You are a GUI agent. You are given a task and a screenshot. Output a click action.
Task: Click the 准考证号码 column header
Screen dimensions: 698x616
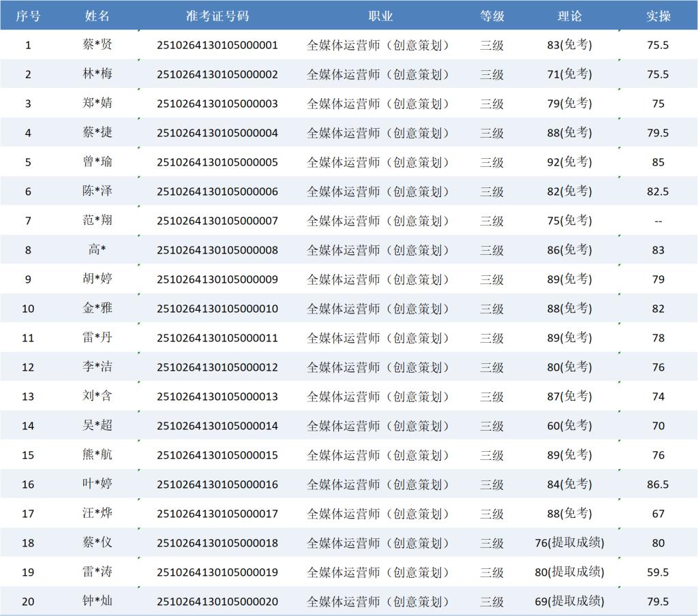(x=217, y=16)
